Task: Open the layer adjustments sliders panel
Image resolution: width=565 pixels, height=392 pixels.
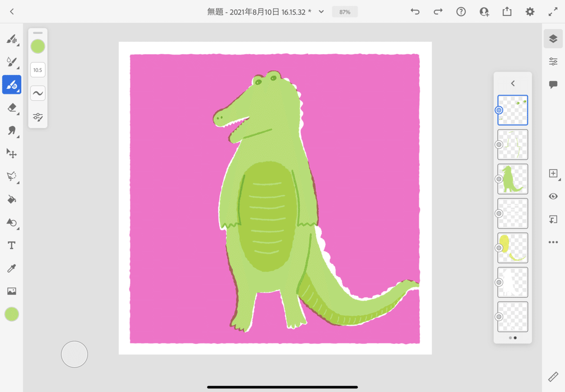Action: (553, 61)
